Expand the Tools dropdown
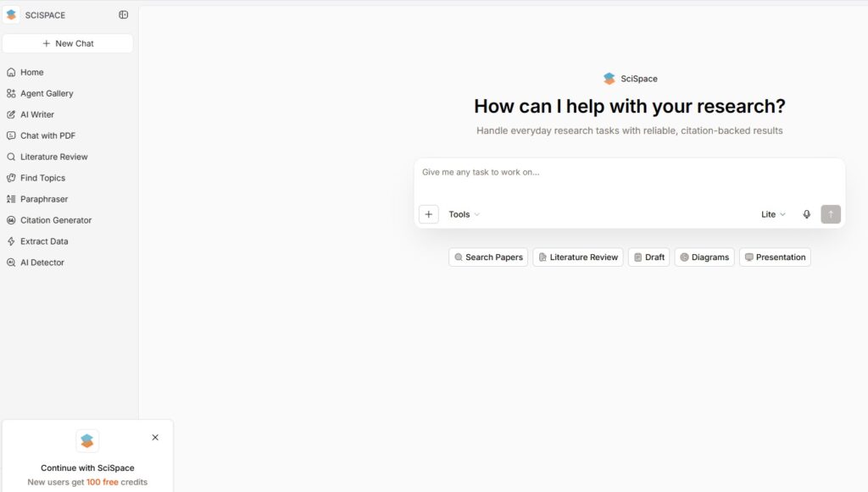The width and height of the screenshot is (868, 492). [x=464, y=214]
